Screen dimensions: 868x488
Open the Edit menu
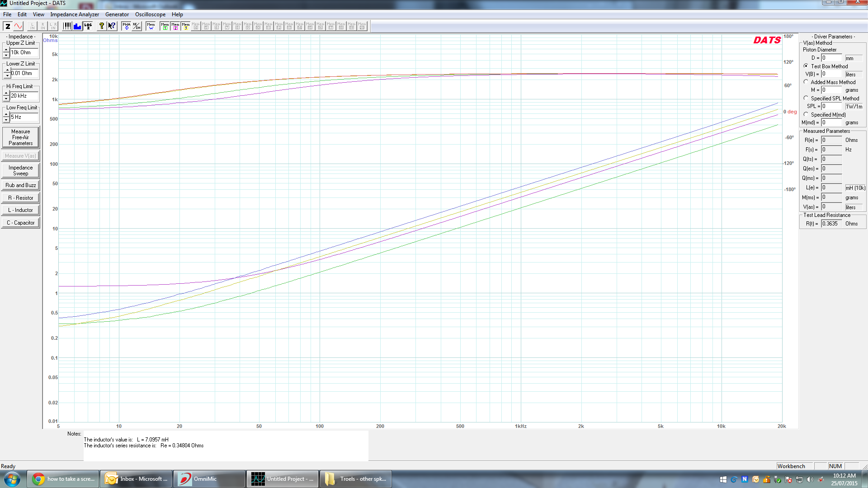coord(22,14)
